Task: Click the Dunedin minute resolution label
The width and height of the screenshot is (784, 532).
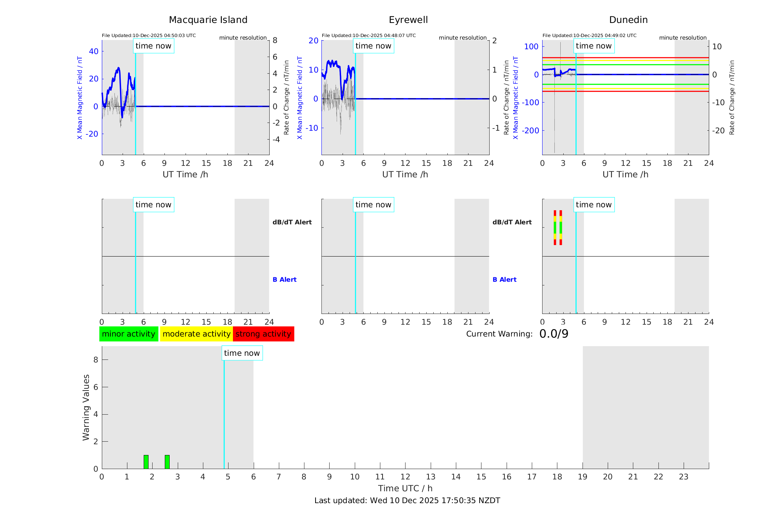Action: pos(683,38)
